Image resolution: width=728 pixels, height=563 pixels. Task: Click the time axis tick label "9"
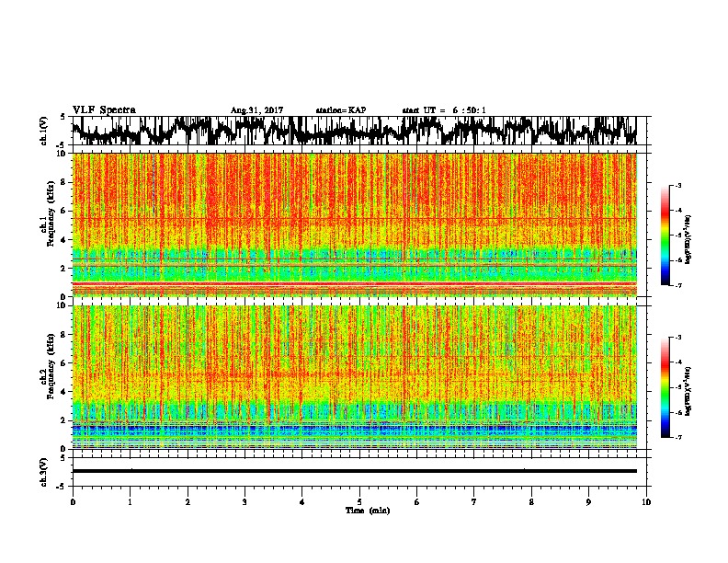[x=588, y=502]
